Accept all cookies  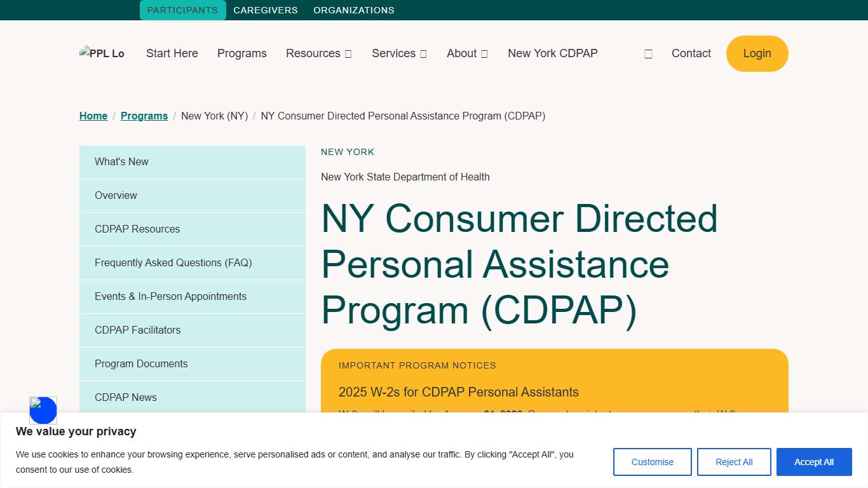pyautogui.click(x=814, y=462)
